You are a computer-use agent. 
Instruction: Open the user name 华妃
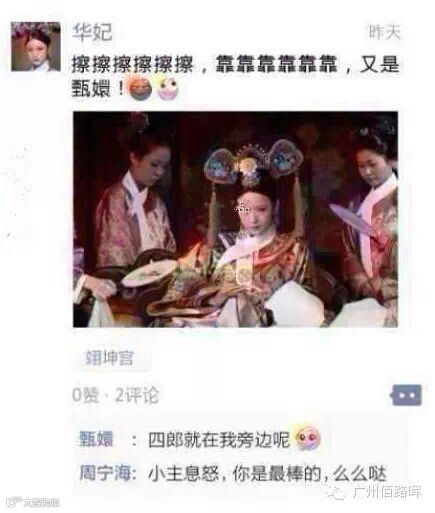(x=92, y=33)
